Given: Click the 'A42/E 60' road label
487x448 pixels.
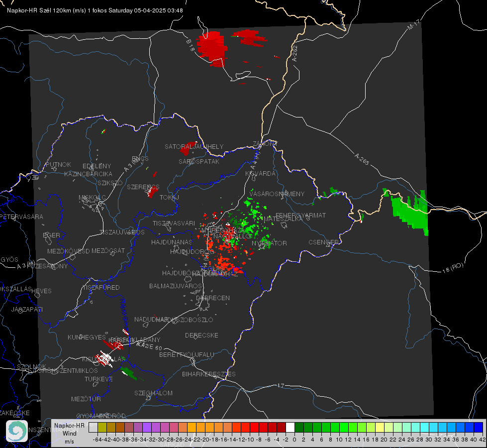Looking at the screenshot, I should tap(149, 346).
